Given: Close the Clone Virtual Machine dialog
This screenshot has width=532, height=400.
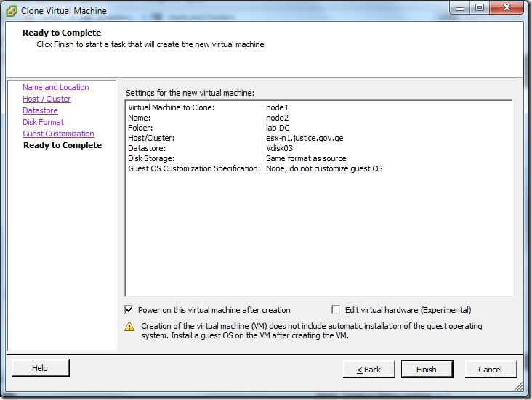Looking at the screenshot, I should tap(507, 8).
